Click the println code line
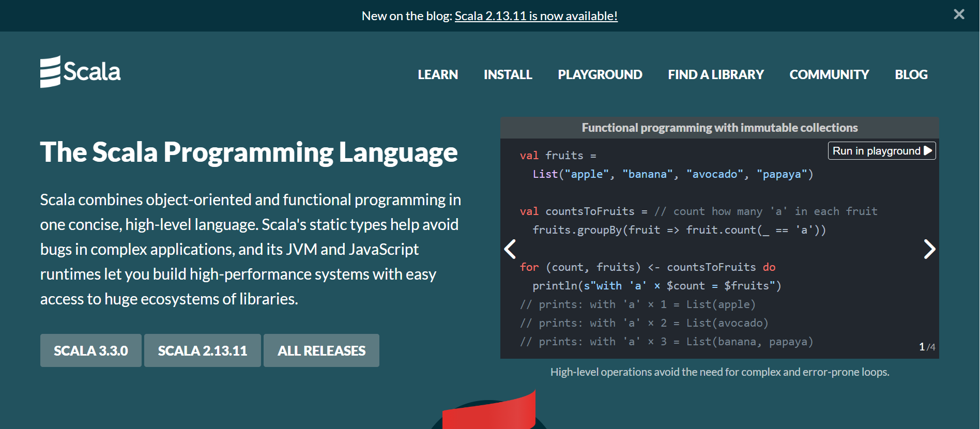Image resolution: width=980 pixels, height=429 pixels. pyautogui.click(x=657, y=286)
